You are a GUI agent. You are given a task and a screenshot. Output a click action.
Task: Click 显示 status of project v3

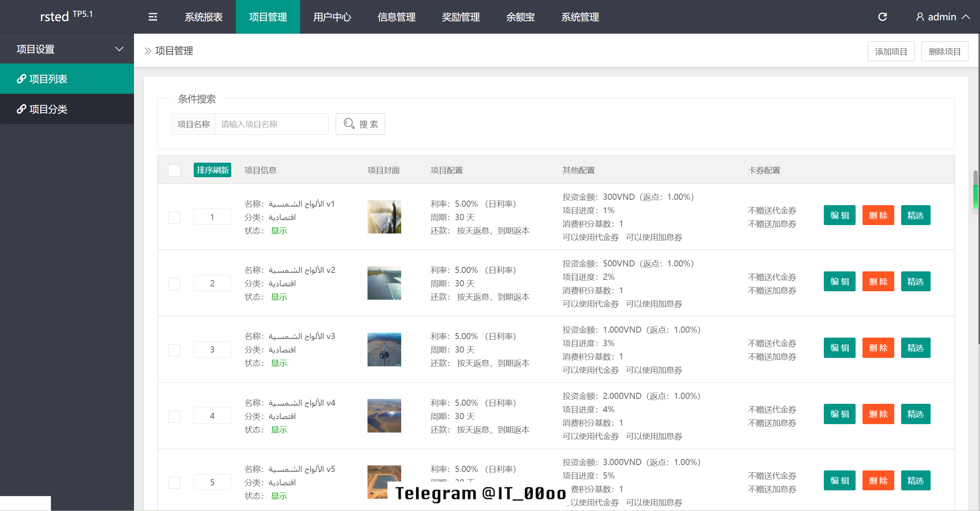[279, 363]
